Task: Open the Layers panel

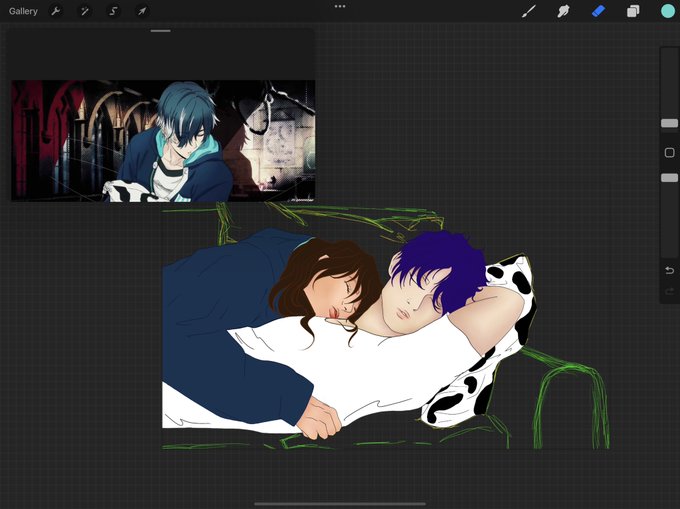Action: 633,11
